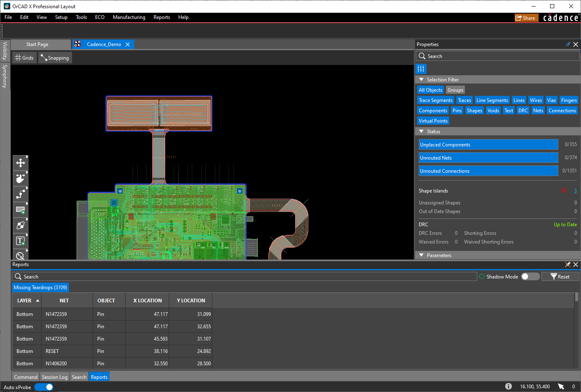Toggle Components selection filter
This screenshot has height=392, width=581.
click(433, 111)
